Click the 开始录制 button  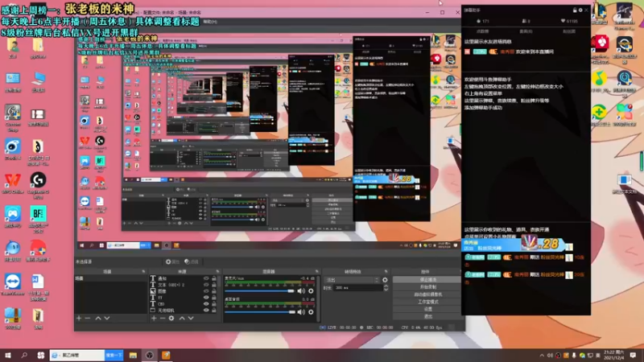point(427,287)
